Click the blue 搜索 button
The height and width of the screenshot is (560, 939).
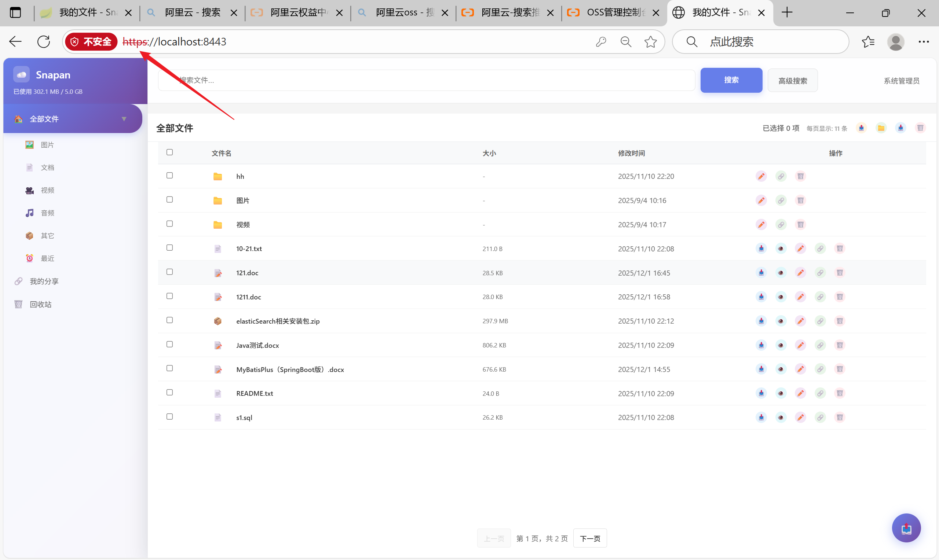pyautogui.click(x=731, y=80)
